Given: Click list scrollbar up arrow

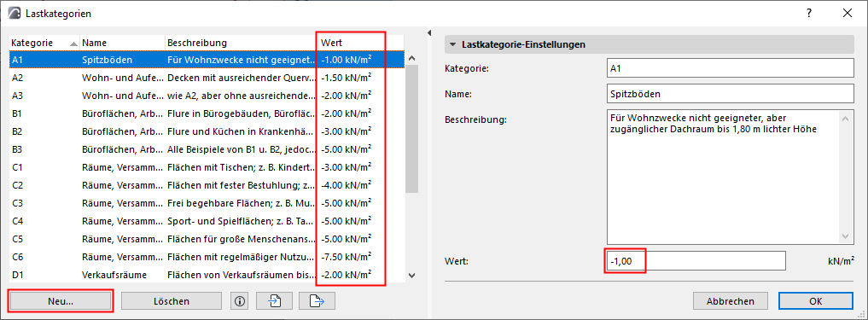Looking at the screenshot, I should 411,57.
